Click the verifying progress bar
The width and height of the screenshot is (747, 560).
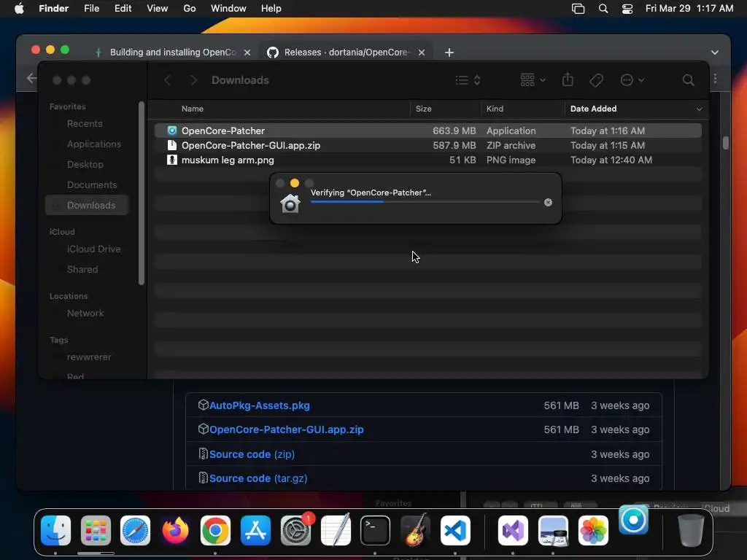coord(425,202)
